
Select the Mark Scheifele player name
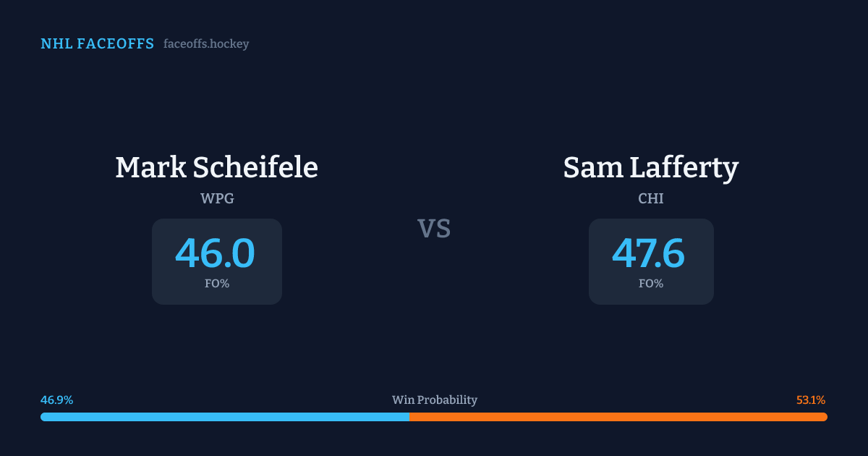point(216,167)
